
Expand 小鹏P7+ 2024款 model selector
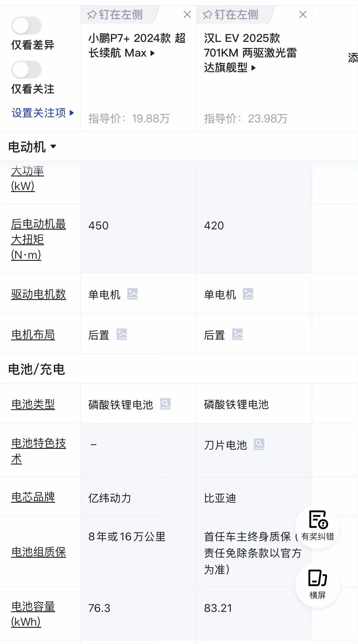point(137,46)
